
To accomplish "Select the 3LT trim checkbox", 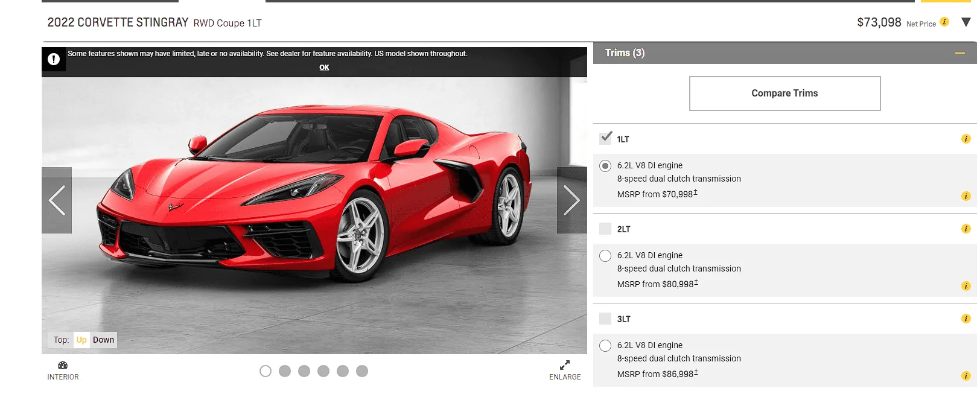I will pos(605,319).
